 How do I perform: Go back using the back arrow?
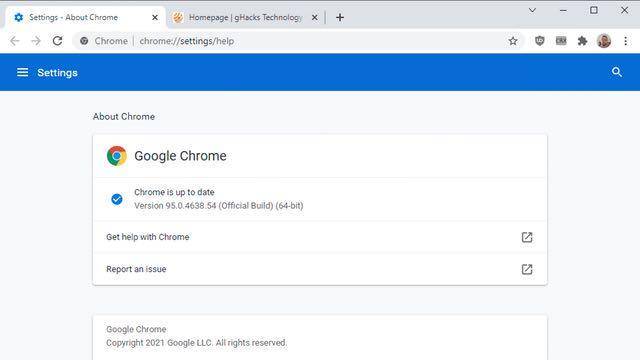15,41
